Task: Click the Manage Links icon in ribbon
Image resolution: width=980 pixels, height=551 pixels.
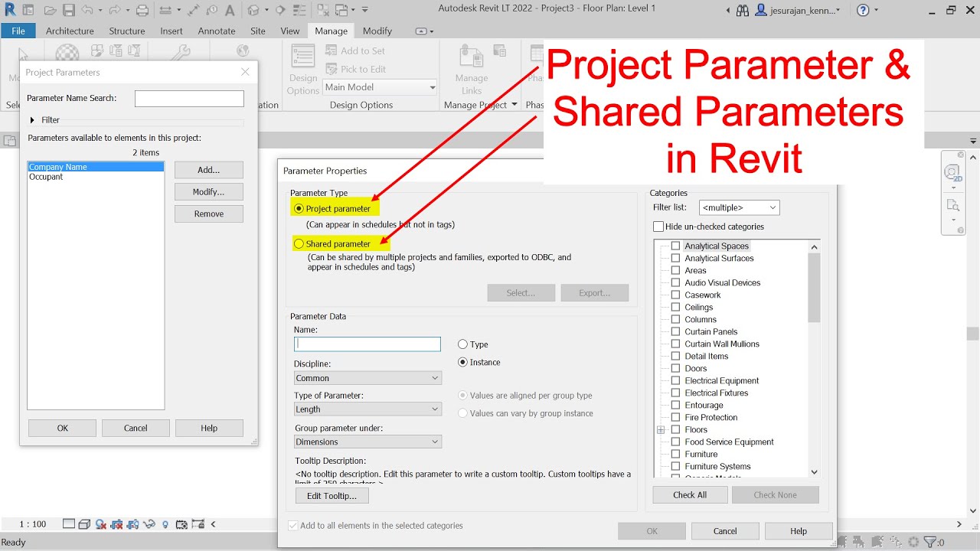Action: tap(471, 57)
